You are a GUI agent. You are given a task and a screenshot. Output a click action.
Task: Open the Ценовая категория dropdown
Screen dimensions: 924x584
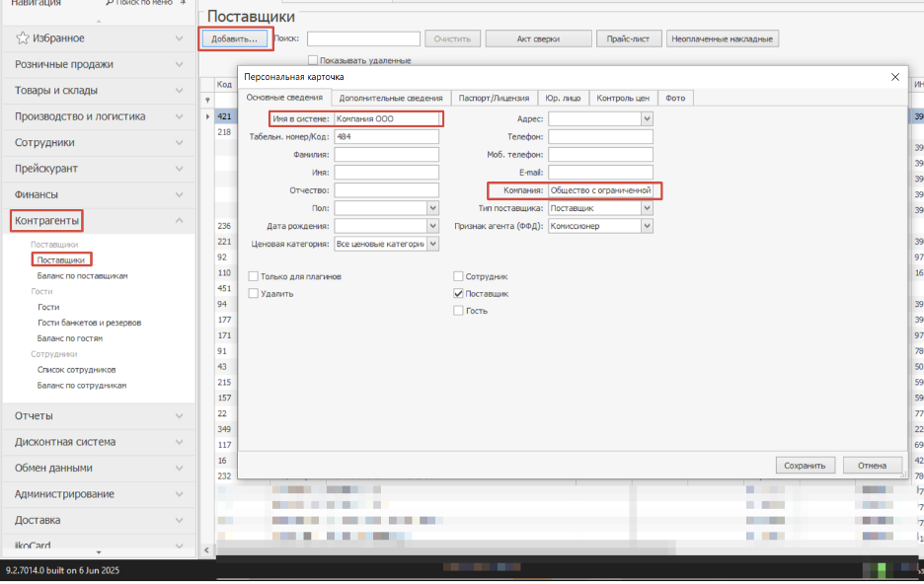pyautogui.click(x=433, y=244)
